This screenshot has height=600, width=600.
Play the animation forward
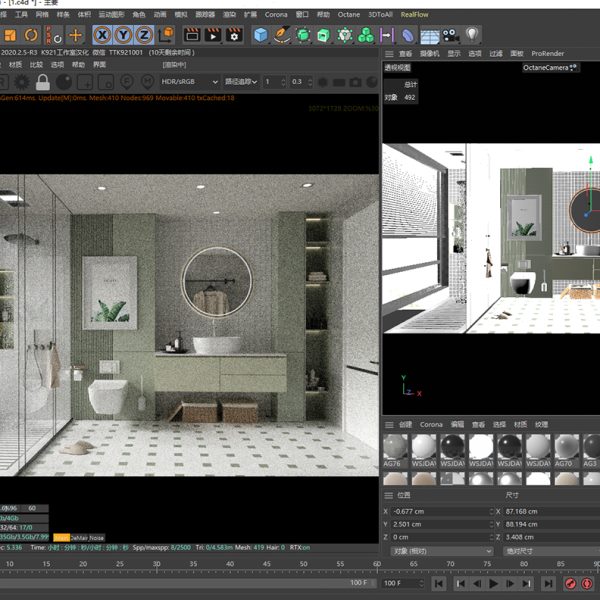pos(494,584)
